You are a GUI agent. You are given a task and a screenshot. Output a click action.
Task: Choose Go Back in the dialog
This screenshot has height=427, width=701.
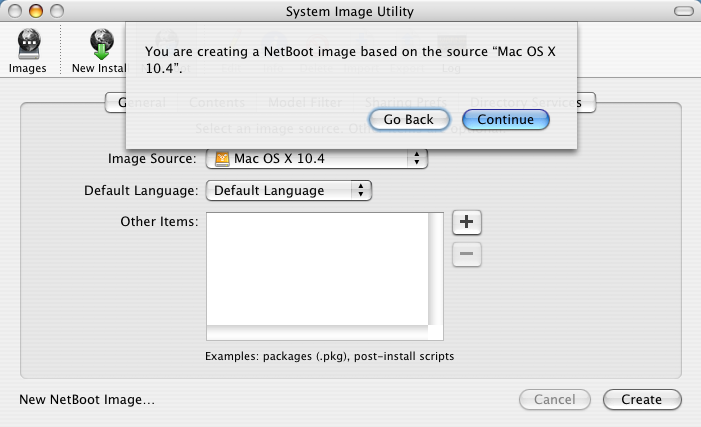coord(409,119)
